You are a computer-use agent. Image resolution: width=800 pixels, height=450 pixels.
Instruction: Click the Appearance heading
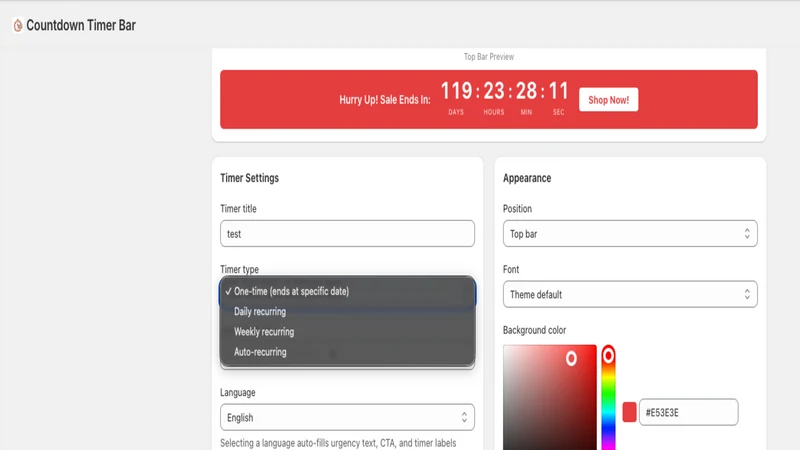point(527,178)
